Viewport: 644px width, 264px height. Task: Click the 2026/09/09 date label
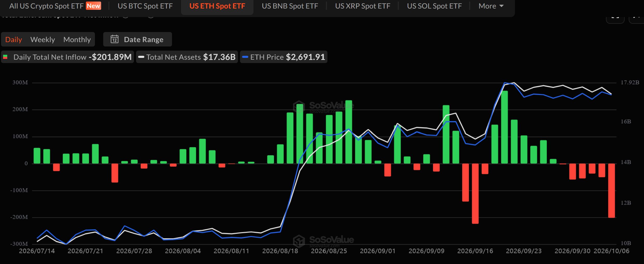tap(426, 251)
